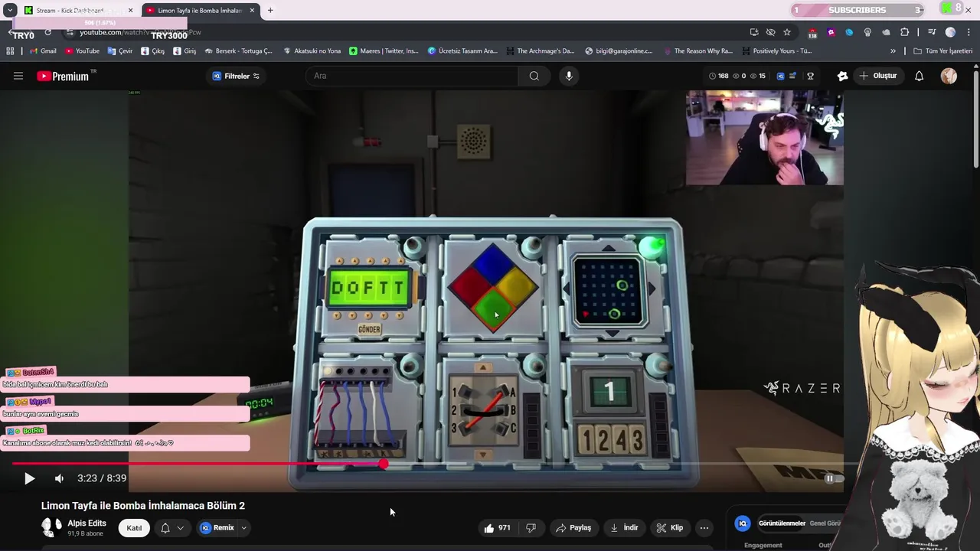Dislike the video with thumbs-down icon
This screenshot has width=980, height=551.
click(531, 528)
